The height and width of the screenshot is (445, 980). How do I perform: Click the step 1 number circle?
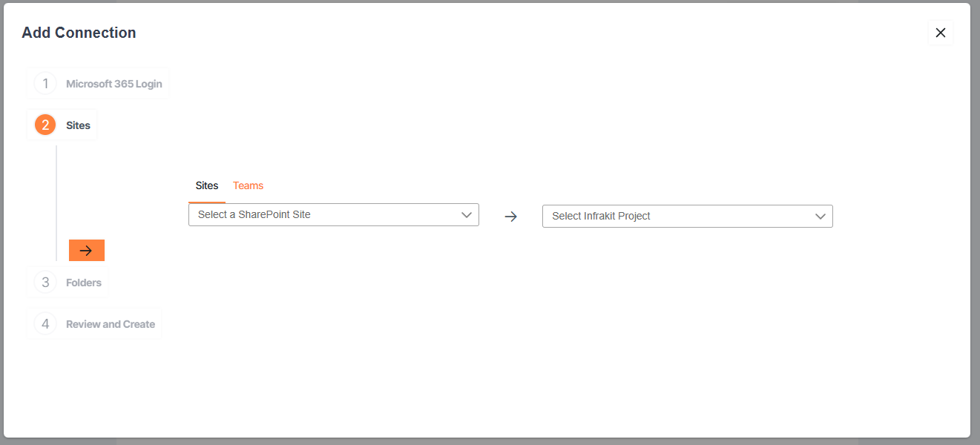coord(45,84)
